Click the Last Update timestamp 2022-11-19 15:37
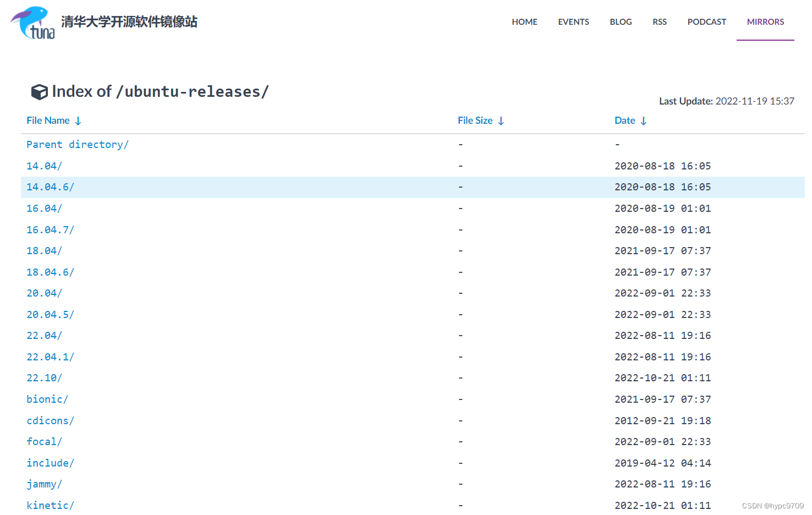The width and height of the screenshot is (812, 515). 755,101
